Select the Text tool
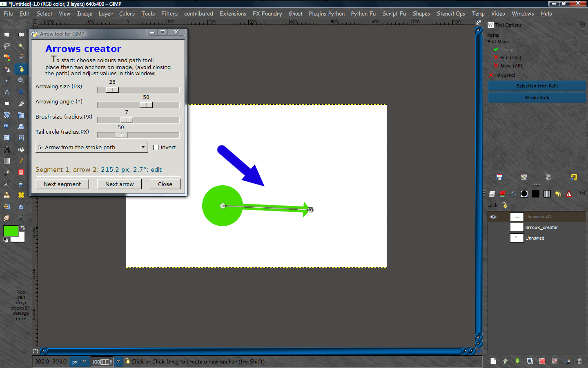The height and width of the screenshot is (368, 588). pyautogui.click(x=7, y=149)
